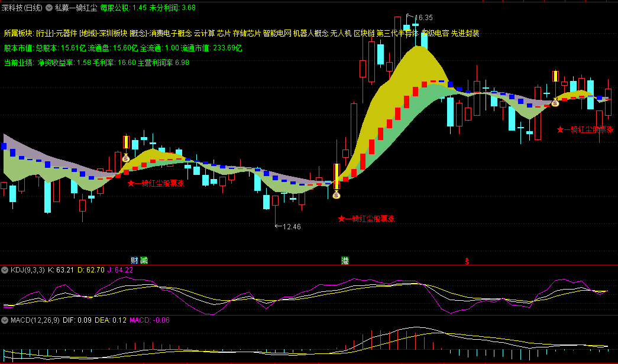Viewport: 618px width, 364px height.
Task: Click the DIF: 0.09 readout
Action: click(x=77, y=320)
